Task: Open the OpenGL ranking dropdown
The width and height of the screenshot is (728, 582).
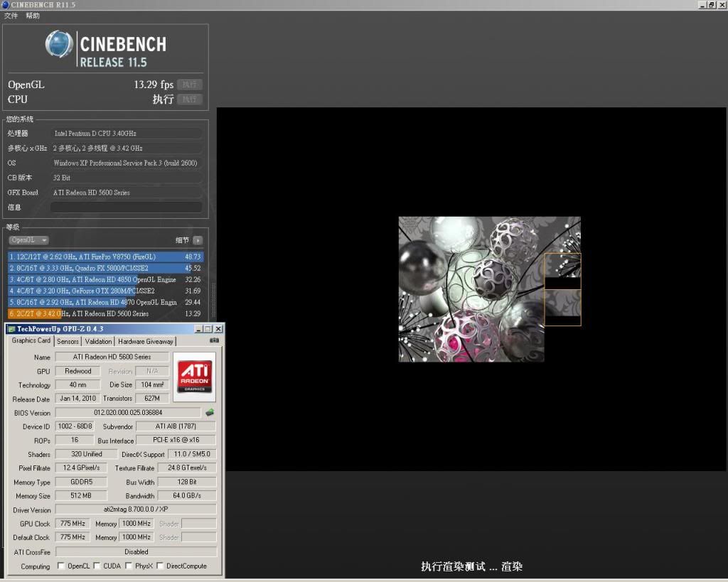Action: coord(29,240)
